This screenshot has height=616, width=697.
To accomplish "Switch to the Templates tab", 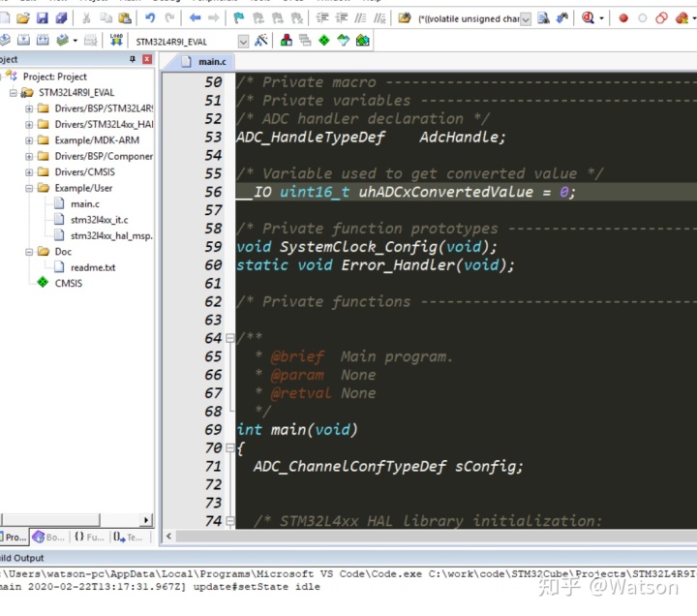I will click(x=128, y=537).
